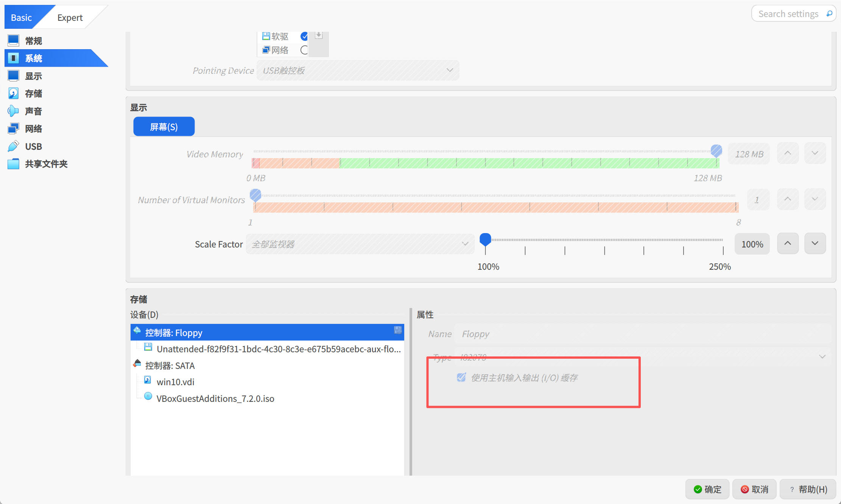Click the 取消 (Cancel) button
Screen dimensions: 841x504
(754, 489)
